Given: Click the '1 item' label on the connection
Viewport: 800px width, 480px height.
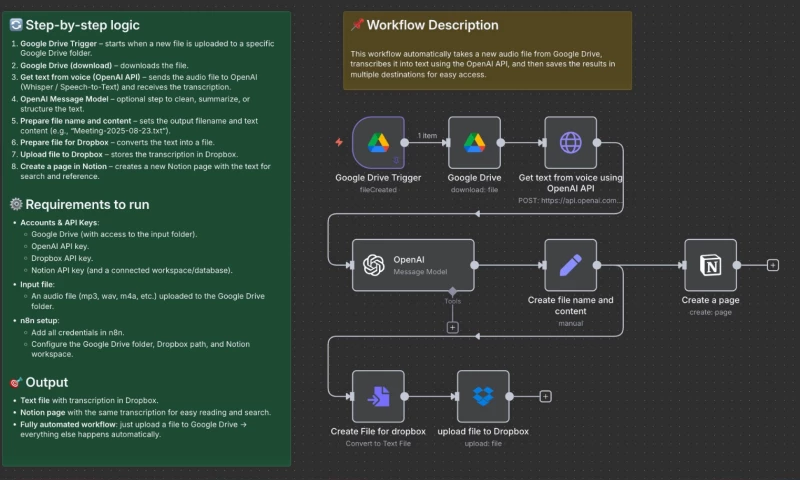Looking at the screenshot, I should 428,136.
